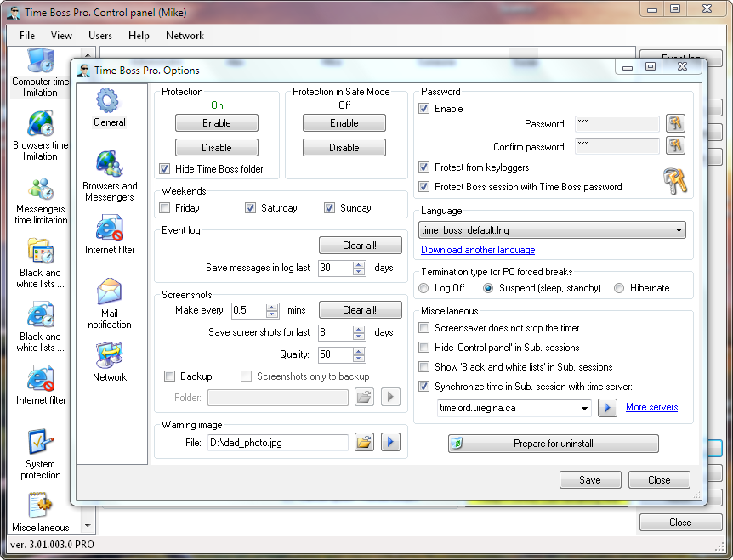
Task: Open System protection in Control panel
Action: (x=40, y=454)
